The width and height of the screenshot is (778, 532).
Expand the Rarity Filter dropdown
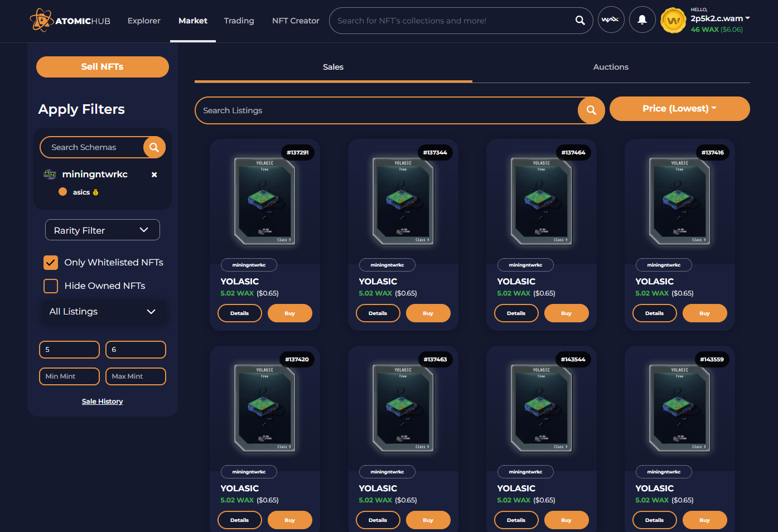click(103, 230)
